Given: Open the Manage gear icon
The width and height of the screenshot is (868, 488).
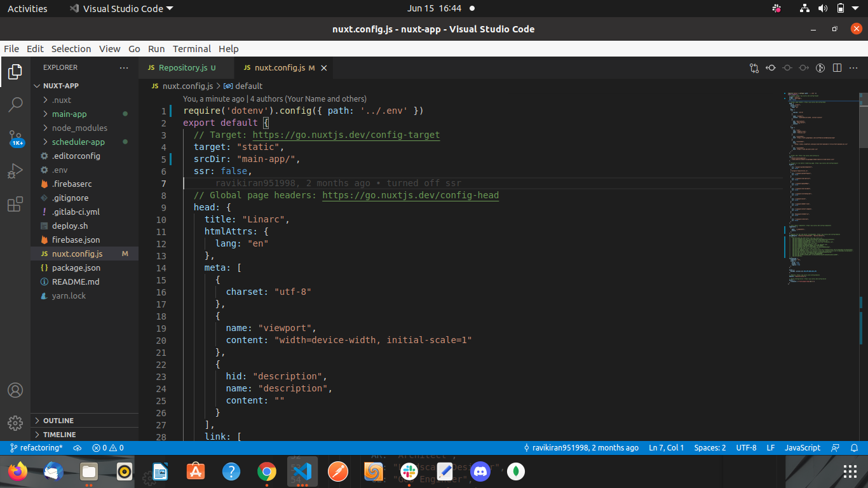Looking at the screenshot, I should pyautogui.click(x=15, y=423).
